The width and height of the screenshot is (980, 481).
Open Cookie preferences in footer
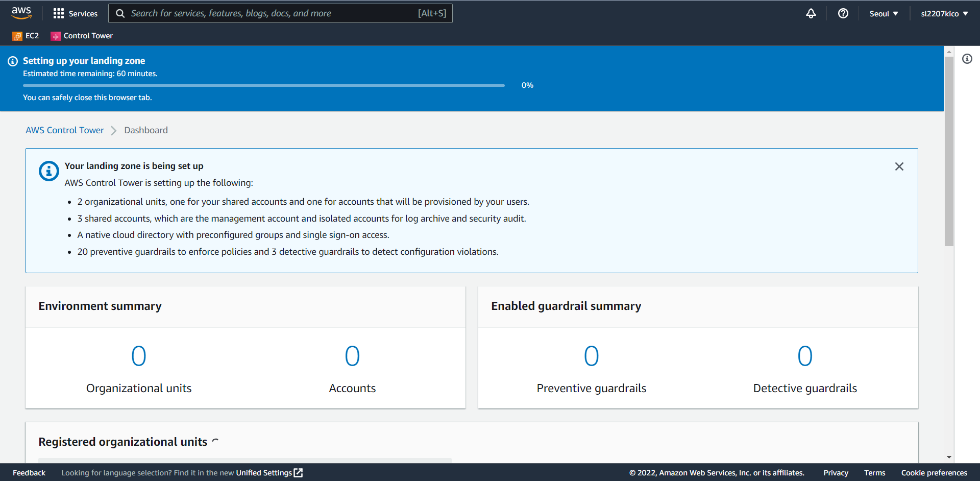coord(934,473)
